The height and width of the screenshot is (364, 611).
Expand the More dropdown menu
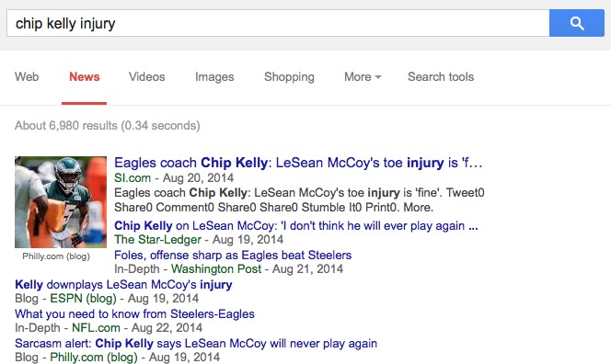point(363,76)
